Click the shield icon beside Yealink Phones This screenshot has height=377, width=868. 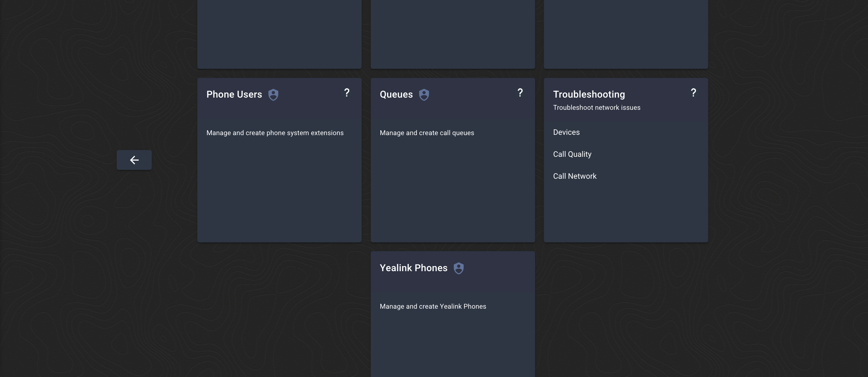459,268
